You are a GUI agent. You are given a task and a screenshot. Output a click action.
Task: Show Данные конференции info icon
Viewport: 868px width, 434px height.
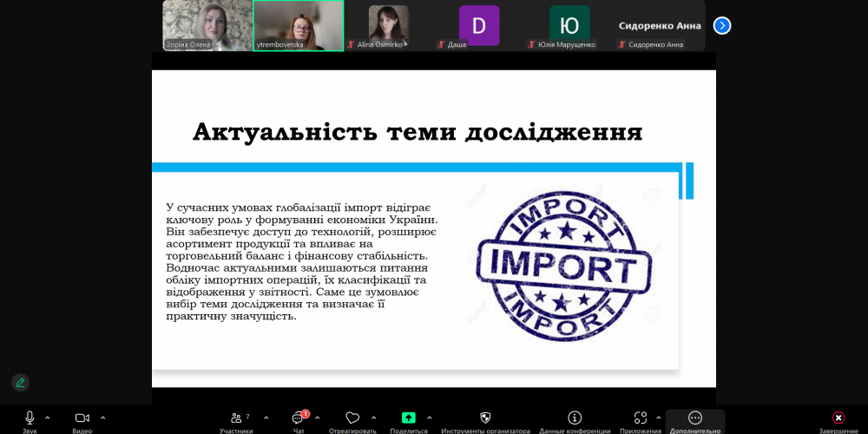575,418
